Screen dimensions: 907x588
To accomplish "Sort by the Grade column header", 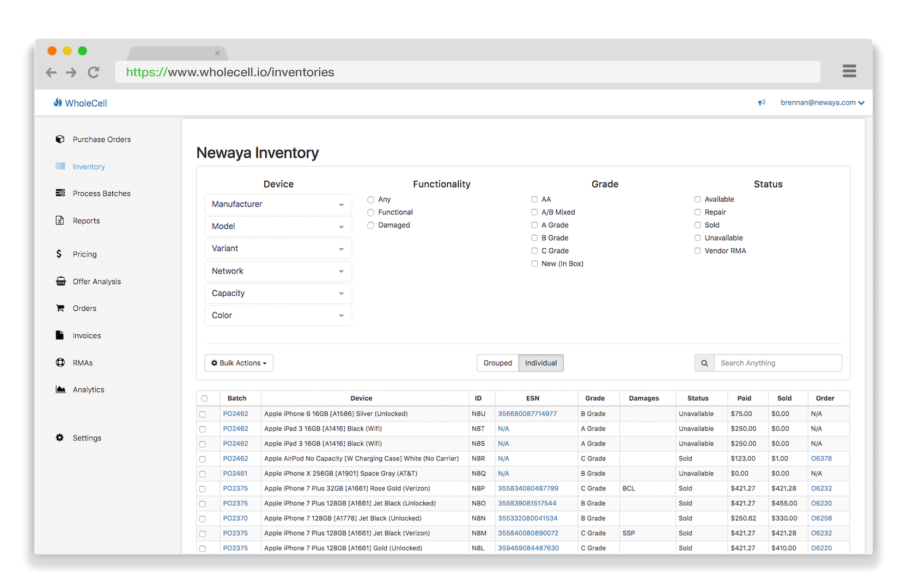I will pyautogui.click(x=595, y=398).
